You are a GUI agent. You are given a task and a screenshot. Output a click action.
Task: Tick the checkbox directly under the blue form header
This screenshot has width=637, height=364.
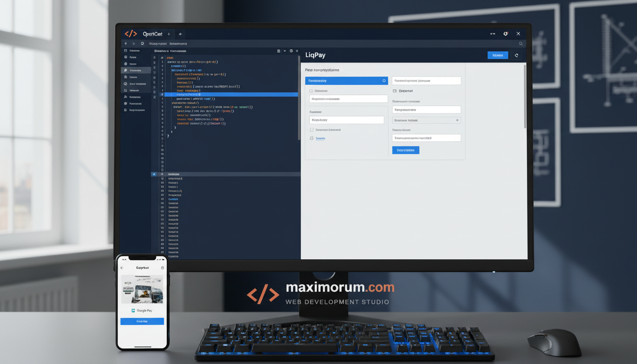pos(311,91)
